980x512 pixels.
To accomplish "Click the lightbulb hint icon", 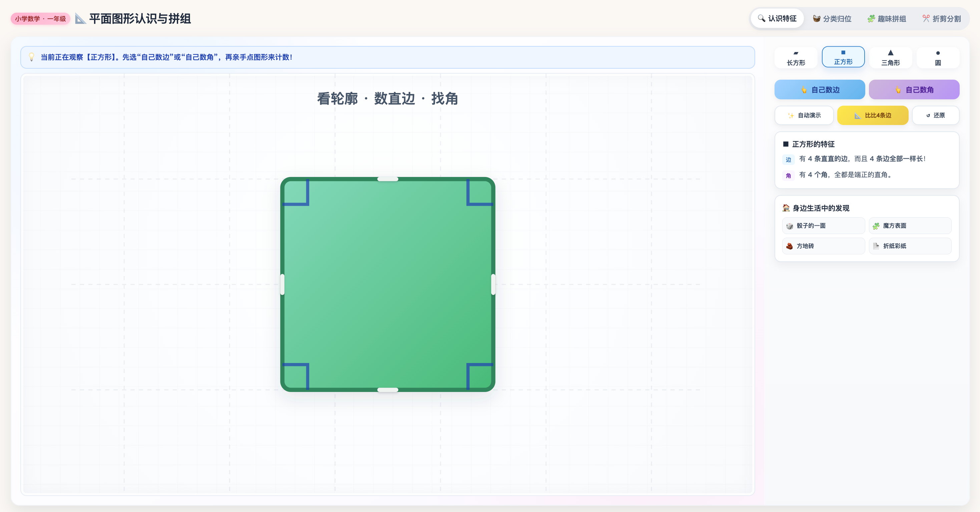I will tap(32, 57).
